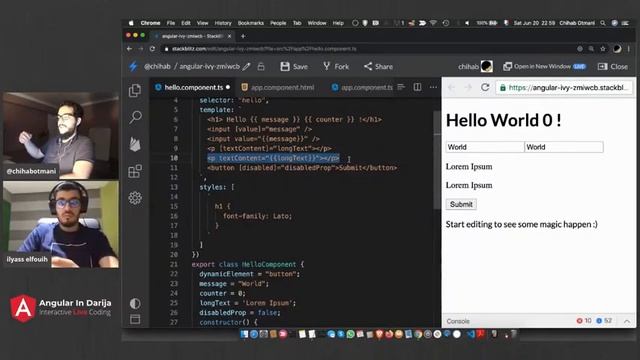This screenshot has width=640, height=360.
Task: Open the Chrome menu bar item
Action: point(150,23)
